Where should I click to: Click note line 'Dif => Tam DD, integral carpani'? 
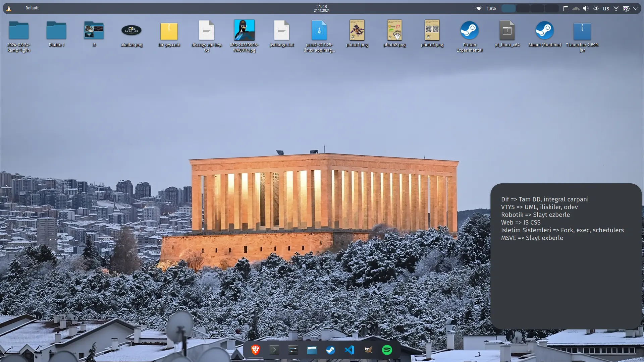coord(545,199)
